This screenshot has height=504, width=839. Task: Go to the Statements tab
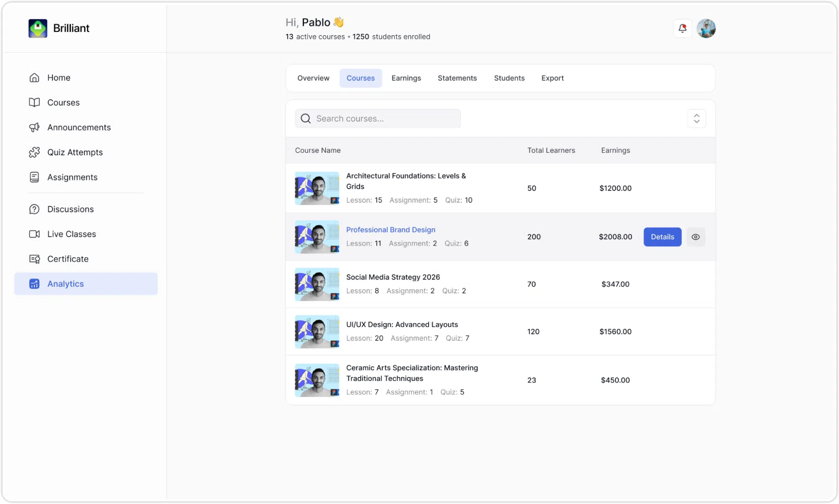click(457, 78)
